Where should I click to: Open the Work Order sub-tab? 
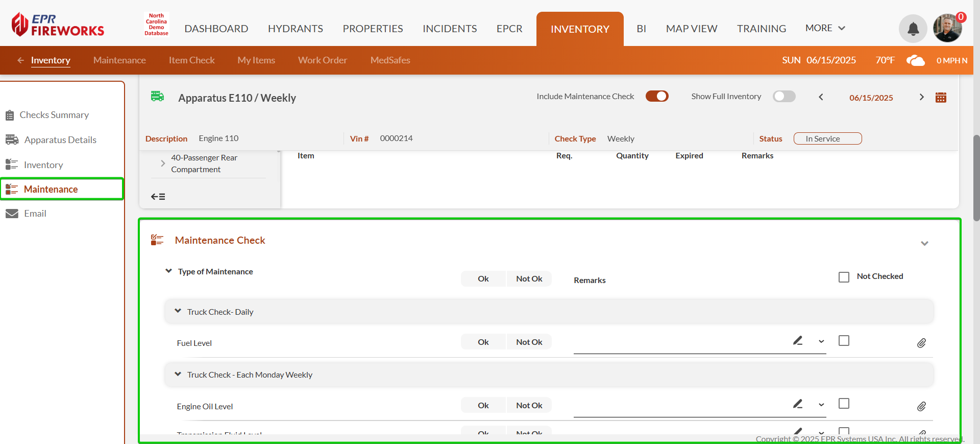click(322, 60)
